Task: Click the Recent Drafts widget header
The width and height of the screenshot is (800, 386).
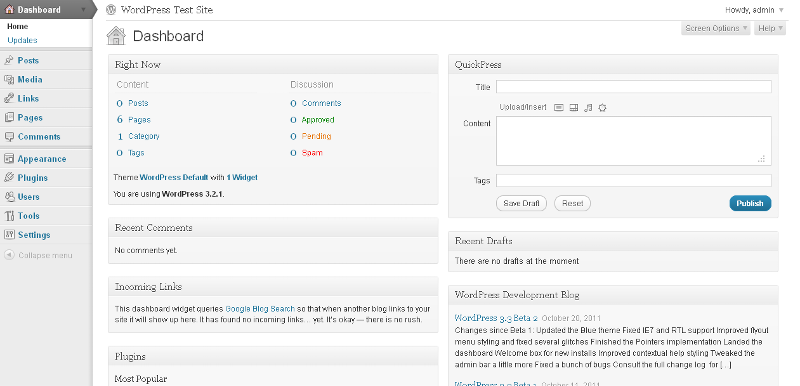Action: (x=613, y=241)
